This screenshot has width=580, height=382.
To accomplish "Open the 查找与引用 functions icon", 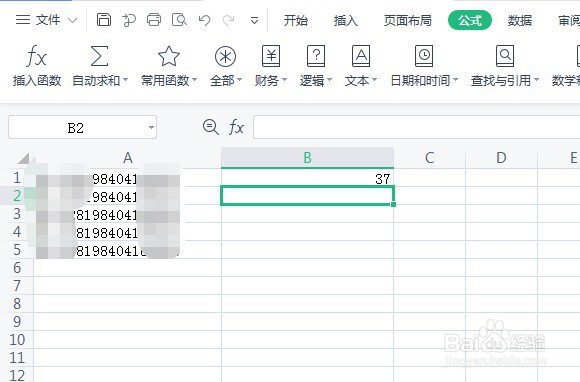I will point(505,56).
